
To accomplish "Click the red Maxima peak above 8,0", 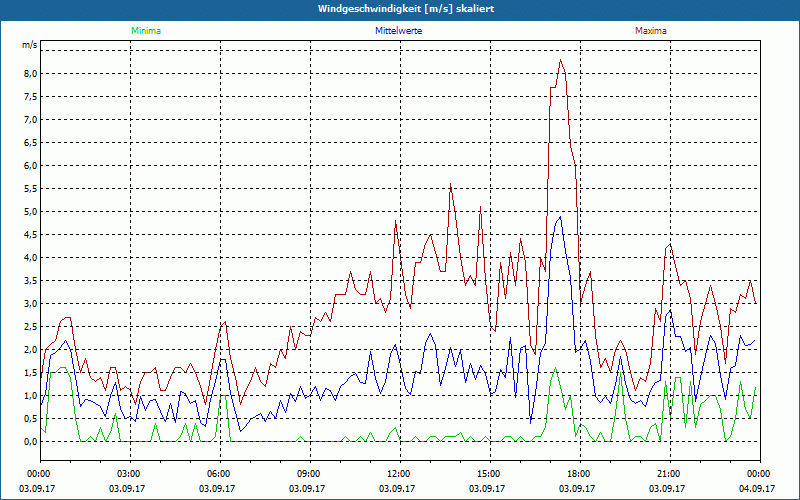I will [560, 61].
